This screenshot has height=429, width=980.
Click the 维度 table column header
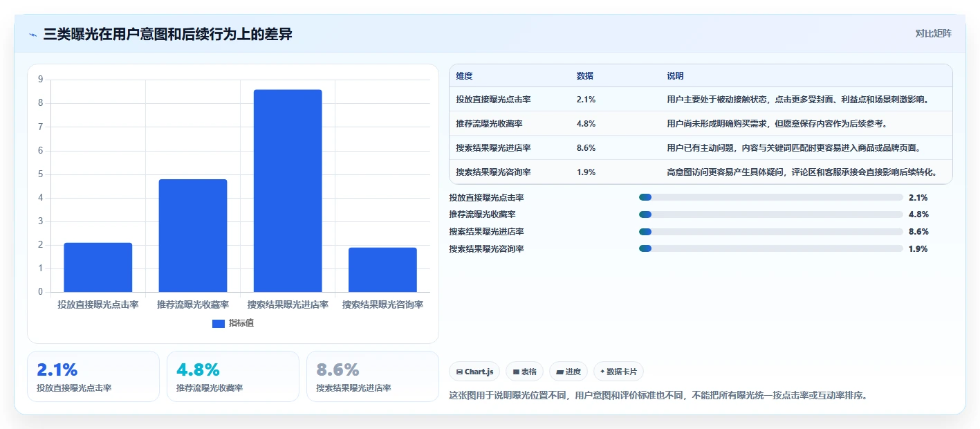pyautogui.click(x=464, y=75)
